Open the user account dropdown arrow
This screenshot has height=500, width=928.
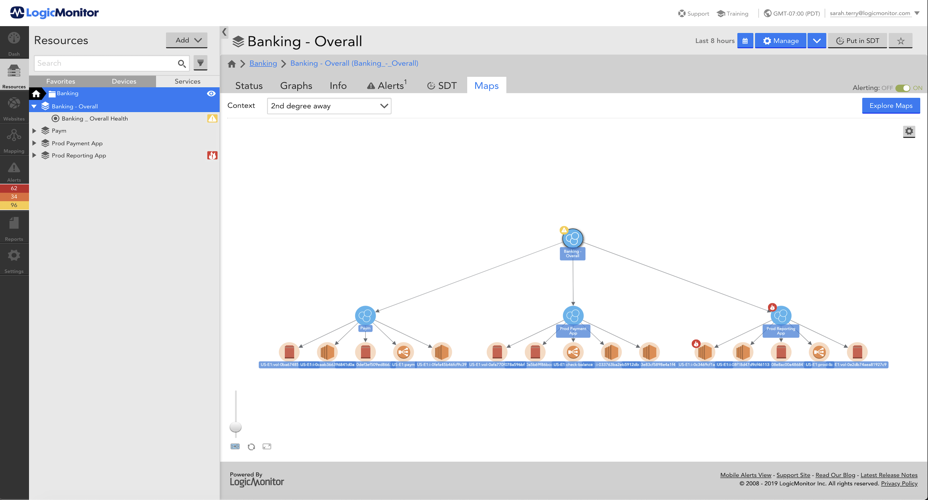(x=917, y=13)
